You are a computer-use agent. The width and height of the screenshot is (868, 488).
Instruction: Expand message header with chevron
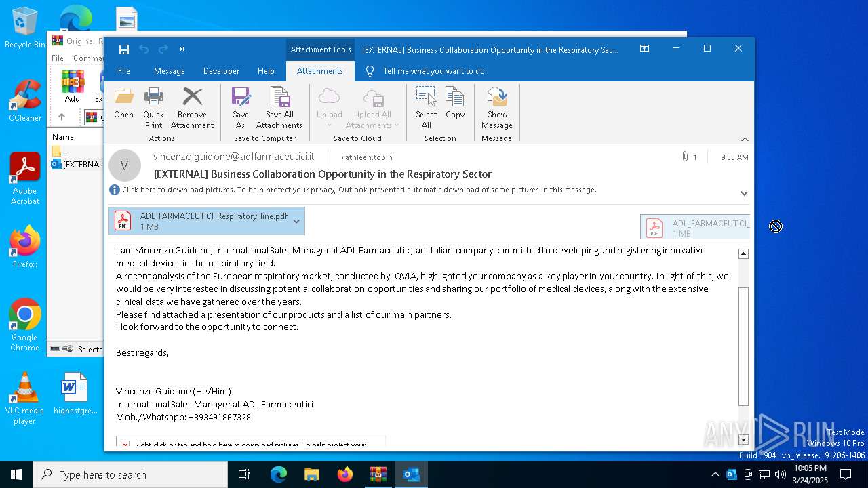click(x=744, y=193)
